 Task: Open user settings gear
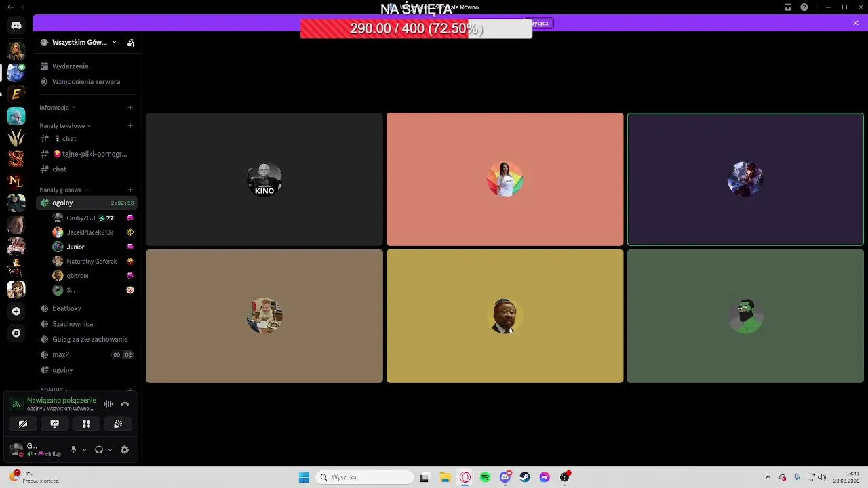coord(125,449)
